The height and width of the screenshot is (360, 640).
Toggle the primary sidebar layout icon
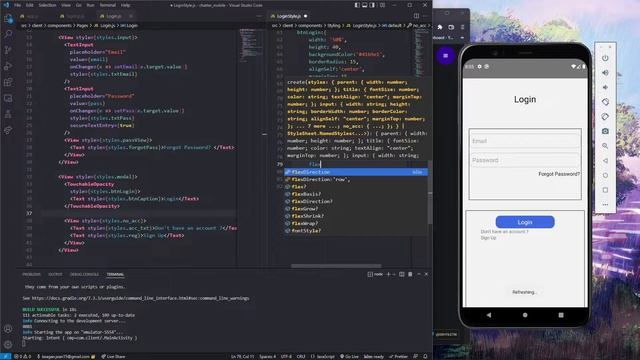coord(357,5)
